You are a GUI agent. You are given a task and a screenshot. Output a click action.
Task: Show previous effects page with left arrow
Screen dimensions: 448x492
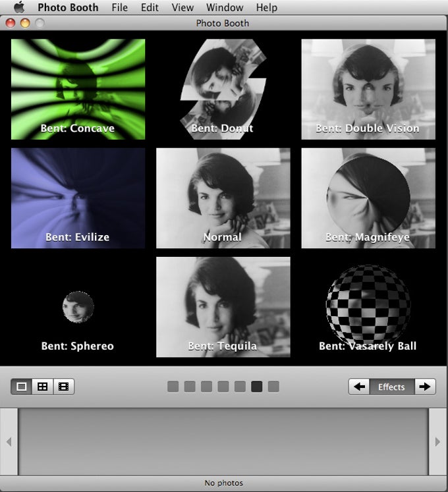359,387
